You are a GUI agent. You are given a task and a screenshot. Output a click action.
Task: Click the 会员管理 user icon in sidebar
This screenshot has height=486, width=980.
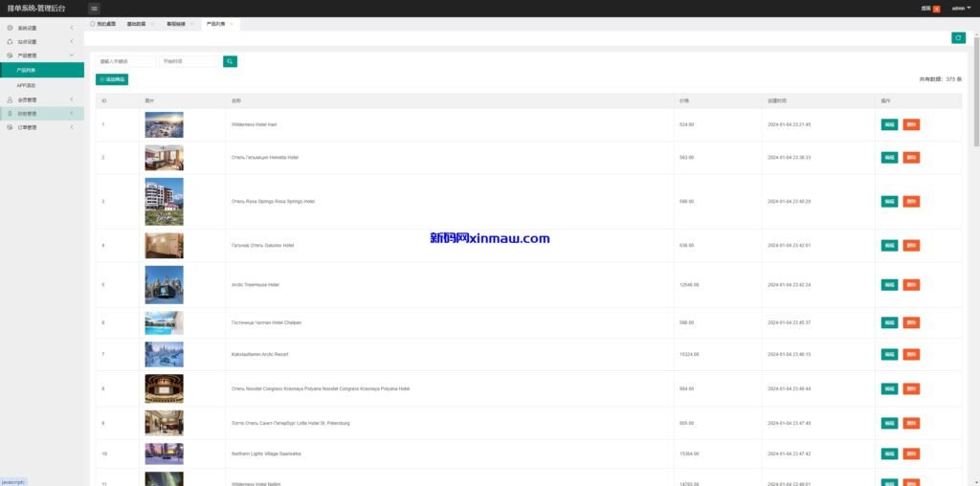[10, 99]
